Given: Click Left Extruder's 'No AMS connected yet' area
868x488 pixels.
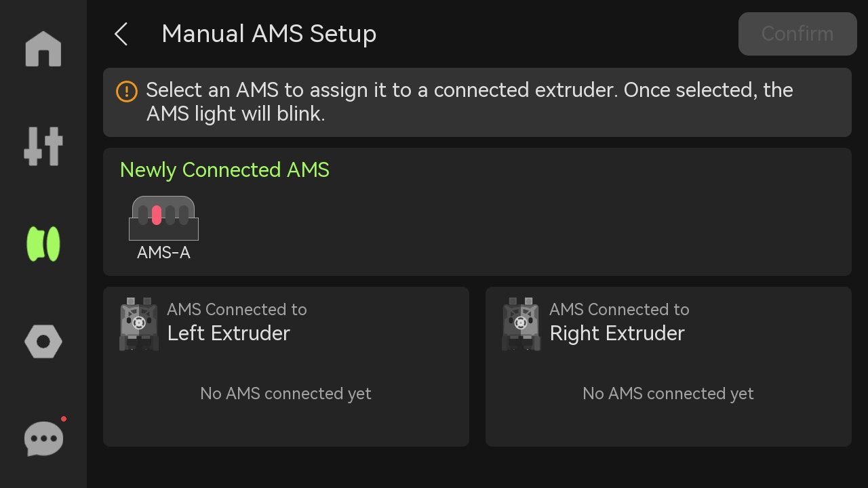Looking at the screenshot, I should 285,394.
